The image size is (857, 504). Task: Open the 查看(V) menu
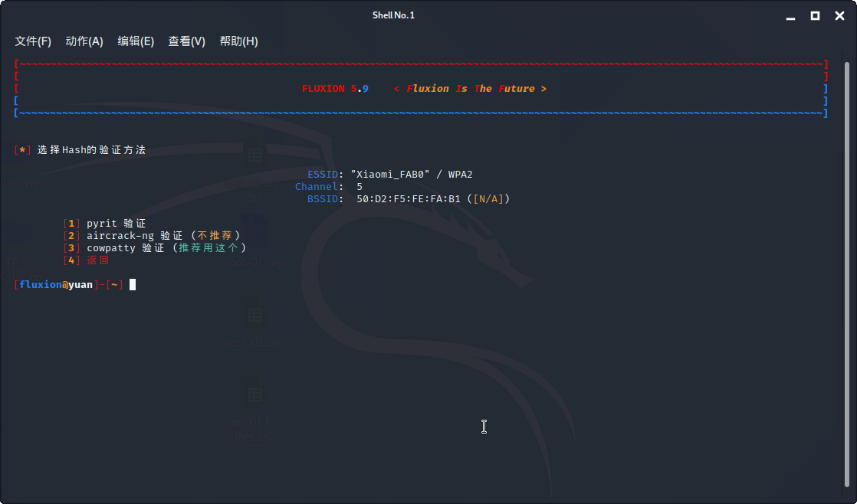click(186, 41)
